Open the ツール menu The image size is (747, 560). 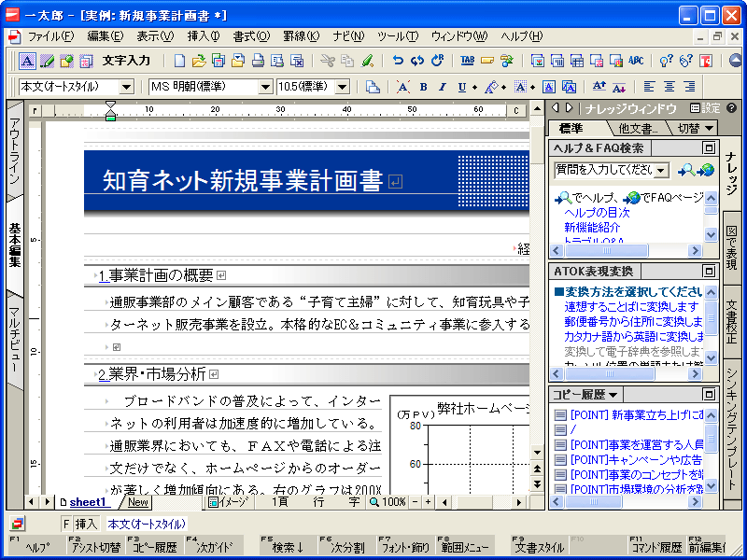coord(398,36)
